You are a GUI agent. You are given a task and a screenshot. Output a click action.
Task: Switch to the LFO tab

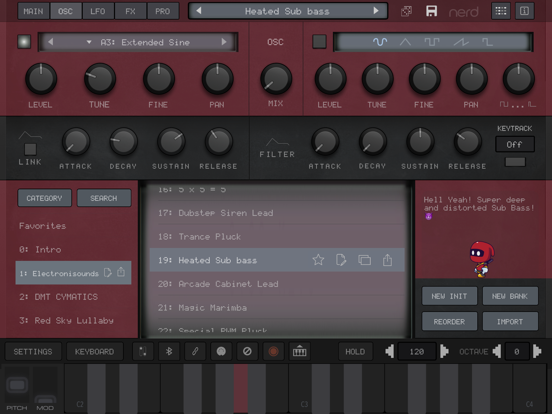[x=98, y=11]
